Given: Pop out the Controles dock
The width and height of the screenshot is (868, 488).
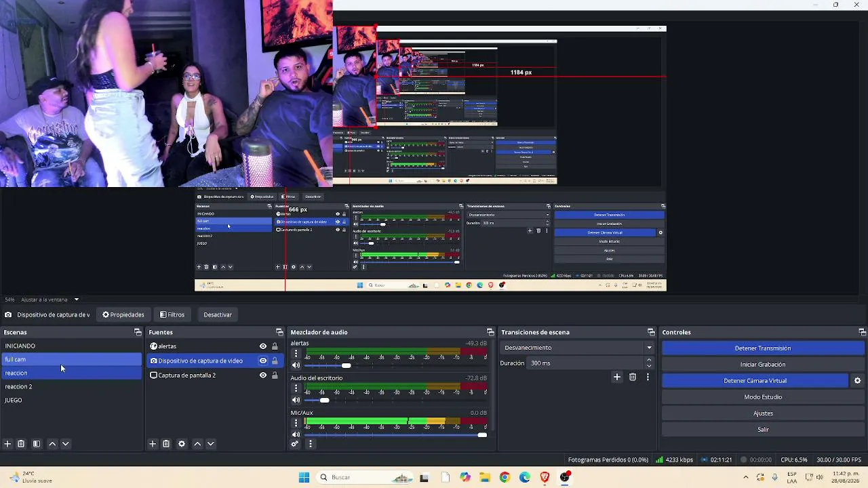Looking at the screenshot, I should coord(863,332).
